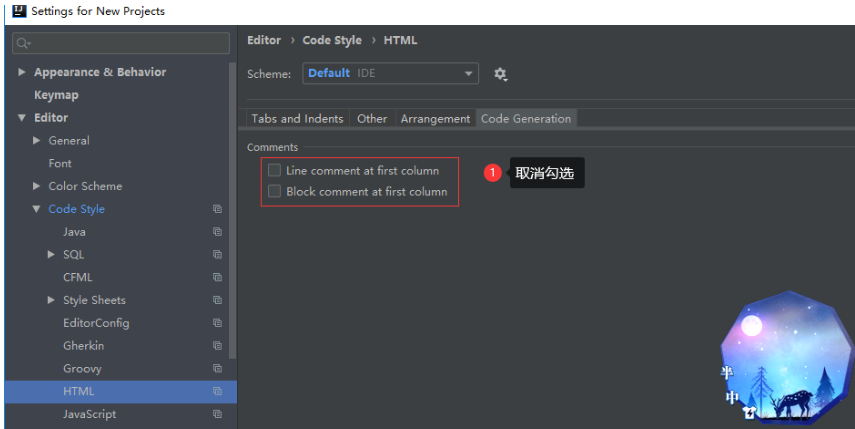Click the project-level icon next to SQL
This screenshot has width=855, height=429.
pyautogui.click(x=217, y=255)
